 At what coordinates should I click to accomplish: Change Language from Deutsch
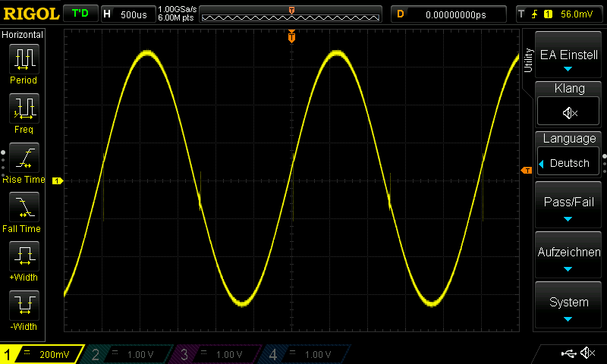point(568,162)
